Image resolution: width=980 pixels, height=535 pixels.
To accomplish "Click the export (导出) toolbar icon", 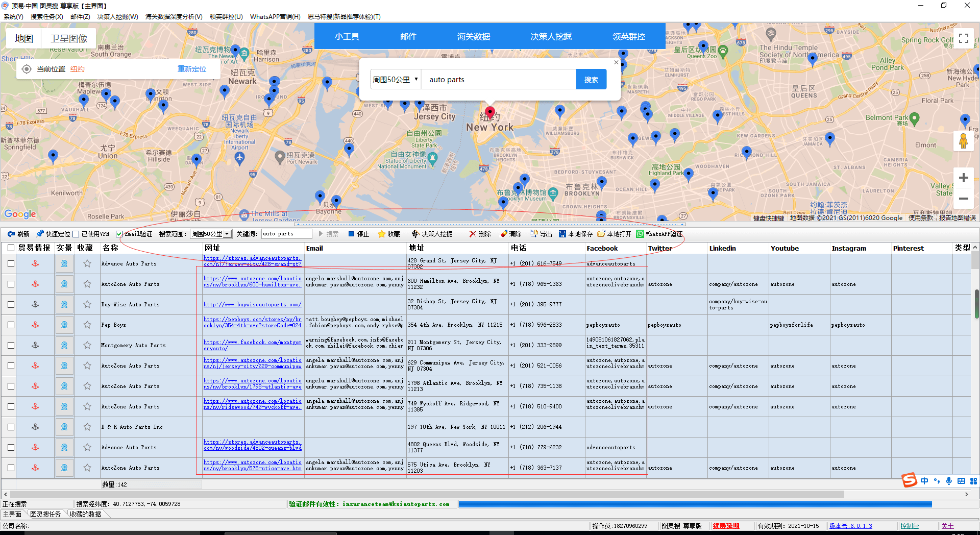I will (534, 234).
